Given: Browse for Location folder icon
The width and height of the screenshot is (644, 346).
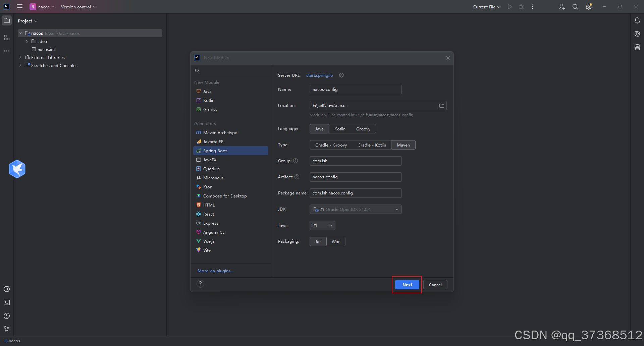Looking at the screenshot, I should (x=442, y=106).
